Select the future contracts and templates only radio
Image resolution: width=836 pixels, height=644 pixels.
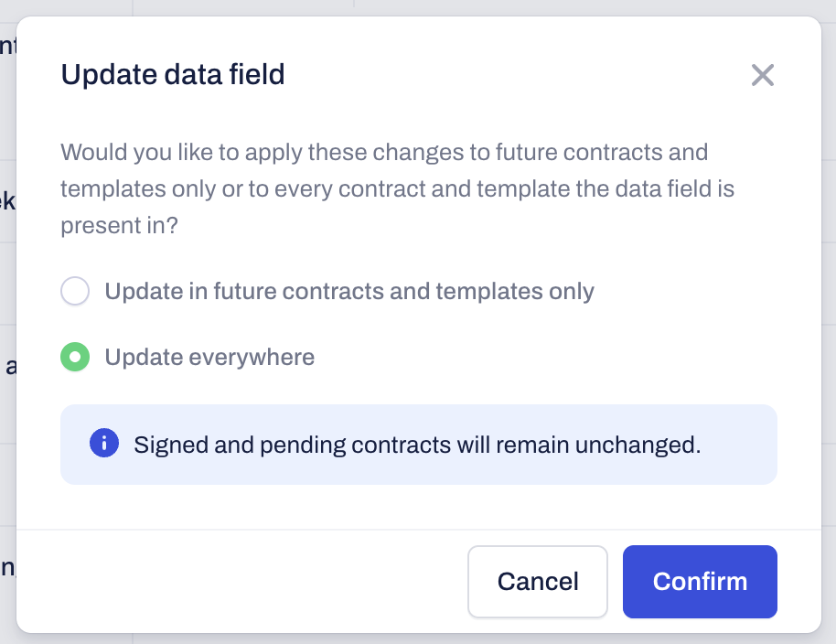(x=75, y=292)
